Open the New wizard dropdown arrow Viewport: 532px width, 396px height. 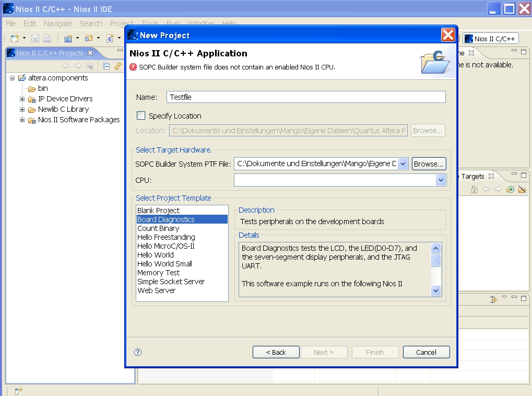coord(24,38)
